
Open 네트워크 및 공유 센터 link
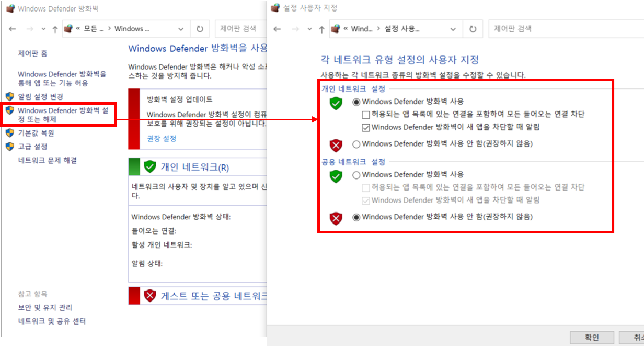(52, 321)
